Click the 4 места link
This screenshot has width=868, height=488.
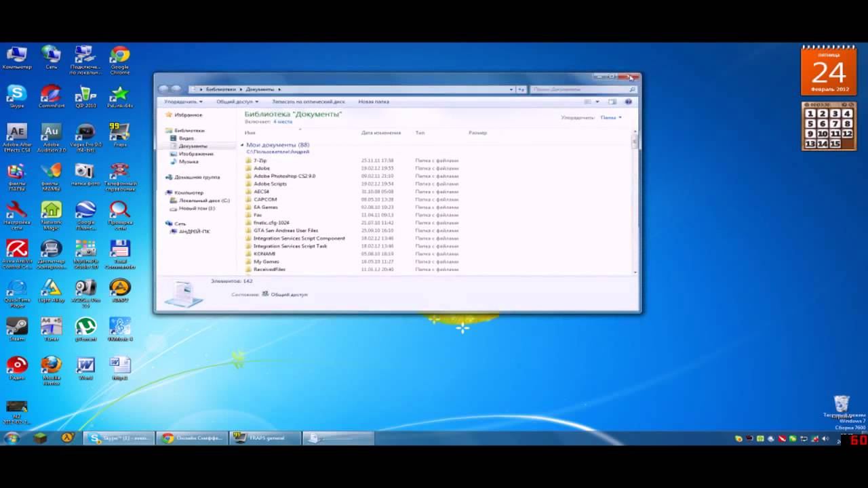(x=283, y=122)
